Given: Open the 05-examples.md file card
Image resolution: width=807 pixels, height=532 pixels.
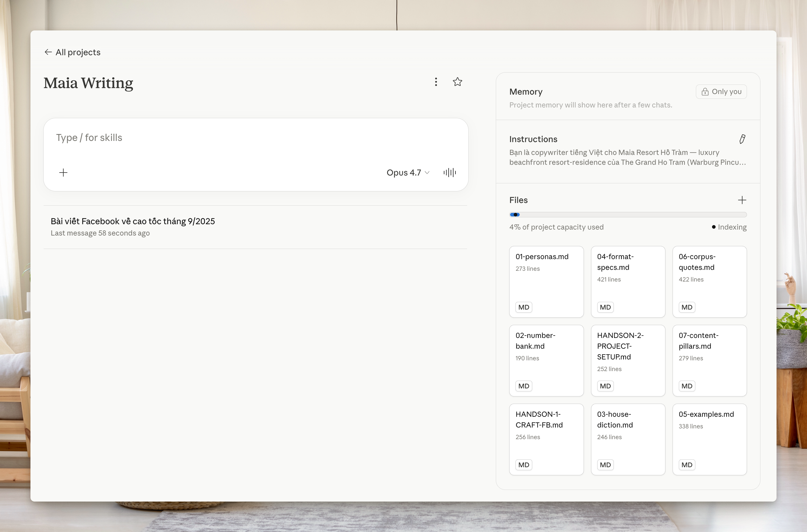Looking at the screenshot, I should tap(710, 439).
